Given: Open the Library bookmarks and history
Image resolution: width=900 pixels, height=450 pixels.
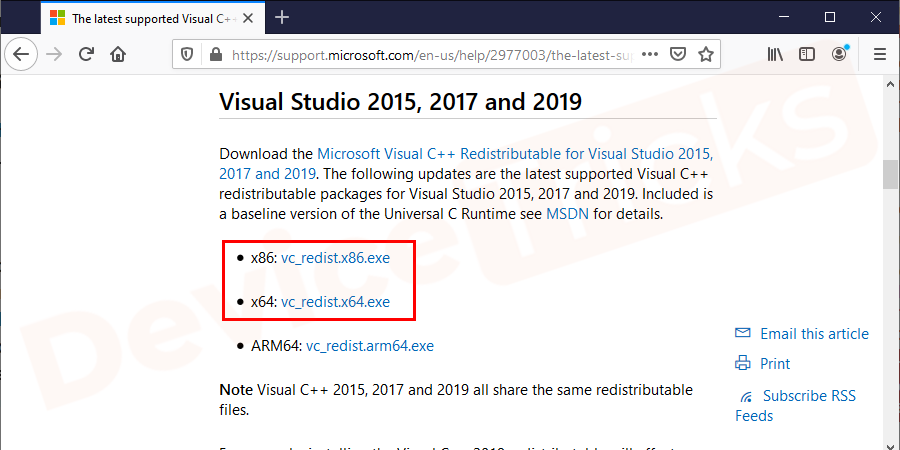Looking at the screenshot, I should [775, 55].
